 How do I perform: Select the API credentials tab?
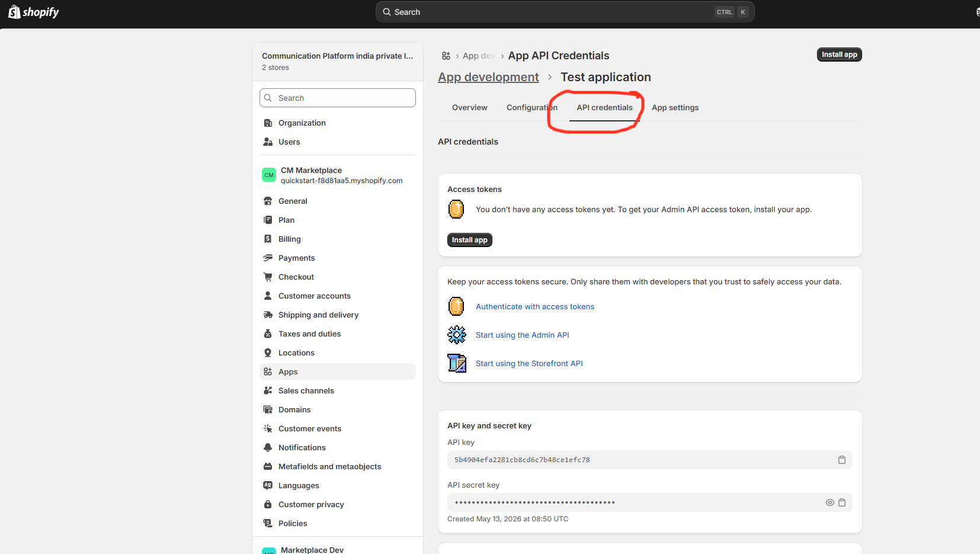[x=604, y=107]
